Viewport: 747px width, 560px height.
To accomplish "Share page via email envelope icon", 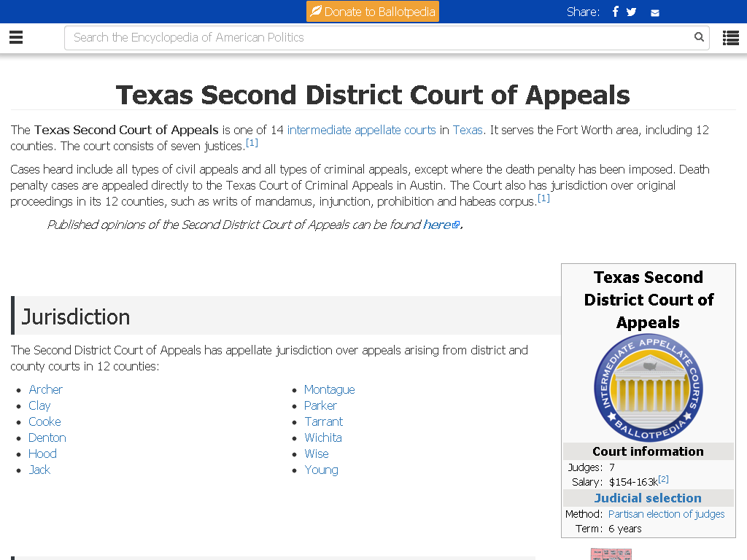I will pos(655,13).
